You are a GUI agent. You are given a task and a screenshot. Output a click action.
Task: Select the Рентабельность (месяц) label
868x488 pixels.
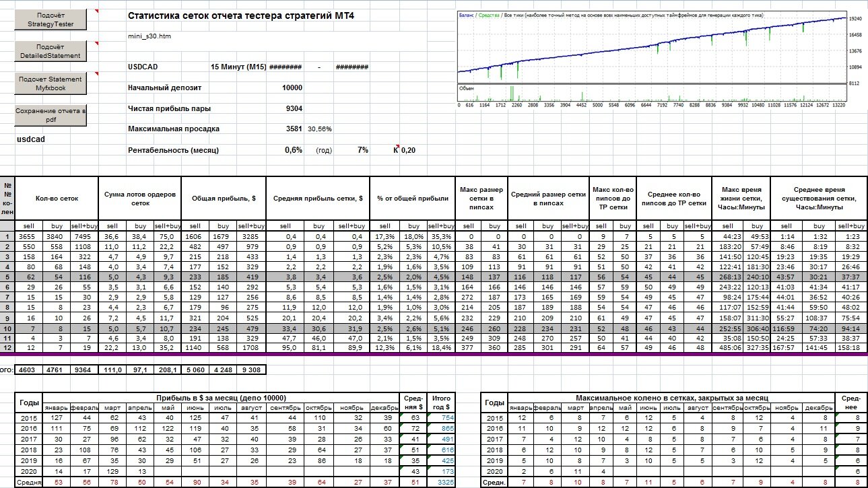coord(173,150)
